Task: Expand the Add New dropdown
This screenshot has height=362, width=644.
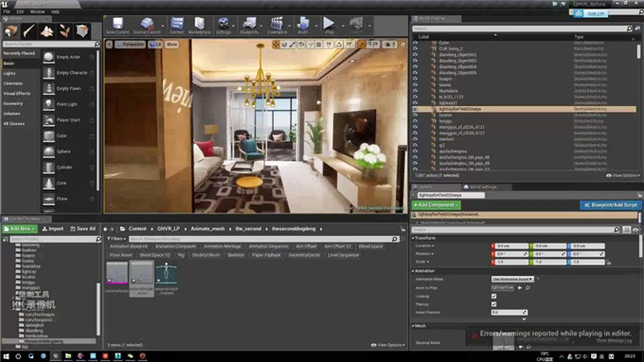Action: pos(20,228)
